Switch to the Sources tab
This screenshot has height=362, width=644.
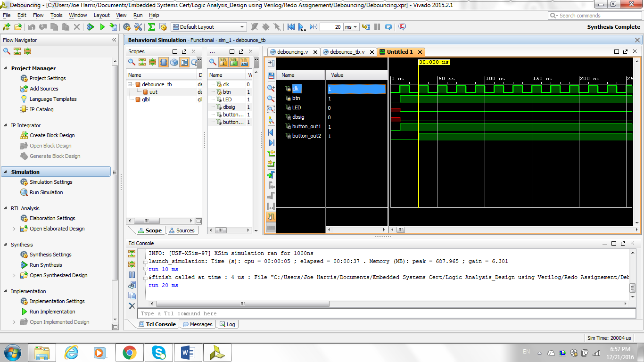182,230
